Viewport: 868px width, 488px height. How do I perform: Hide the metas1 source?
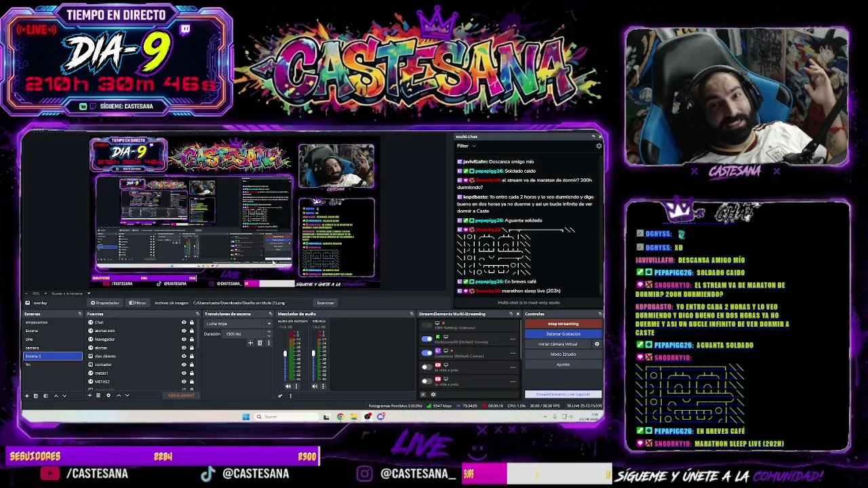point(184,373)
